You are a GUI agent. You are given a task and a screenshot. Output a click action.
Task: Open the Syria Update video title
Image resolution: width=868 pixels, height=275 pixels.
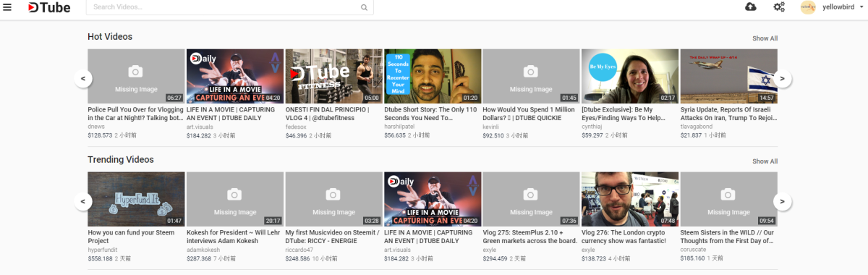pyautogui.click(x=728, y=113)
